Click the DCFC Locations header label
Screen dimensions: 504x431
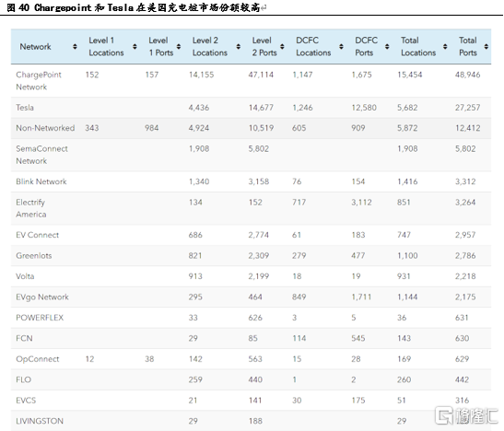click(x=313, y=47)
